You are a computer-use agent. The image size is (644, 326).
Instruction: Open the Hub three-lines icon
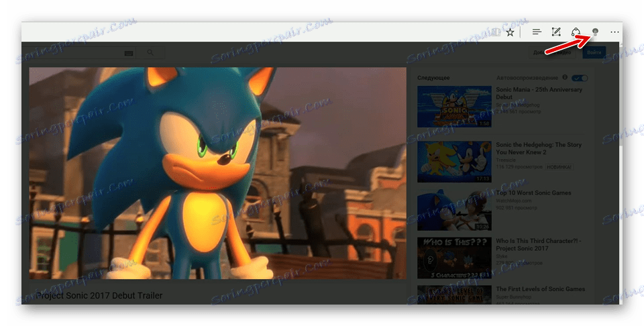[537, 32]
